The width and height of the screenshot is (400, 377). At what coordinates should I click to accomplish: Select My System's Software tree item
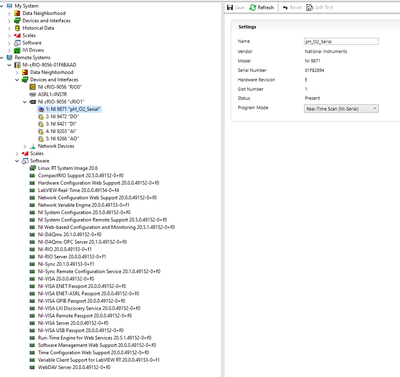click(x=32, y=43)
